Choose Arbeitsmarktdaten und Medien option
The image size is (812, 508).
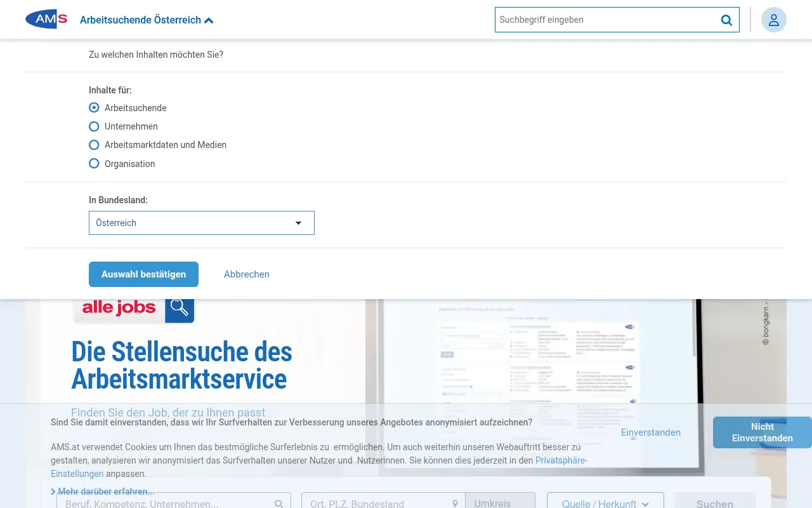94,145
